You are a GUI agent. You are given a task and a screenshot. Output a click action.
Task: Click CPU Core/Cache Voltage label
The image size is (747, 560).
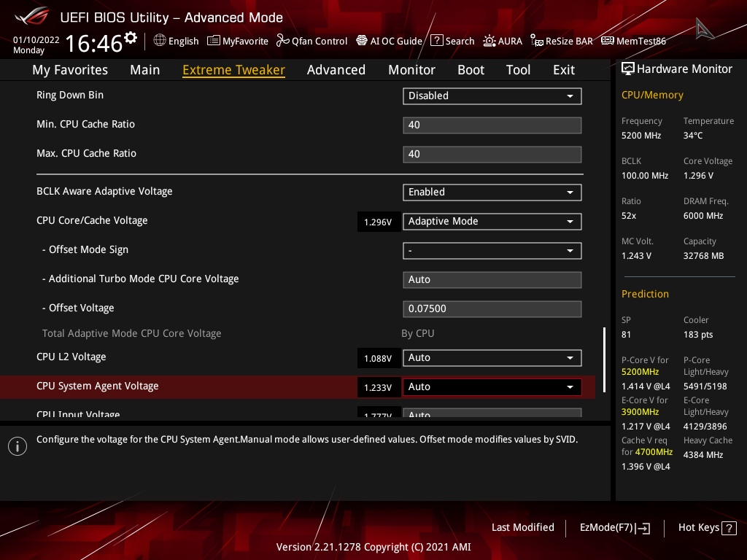pos(92,220)
